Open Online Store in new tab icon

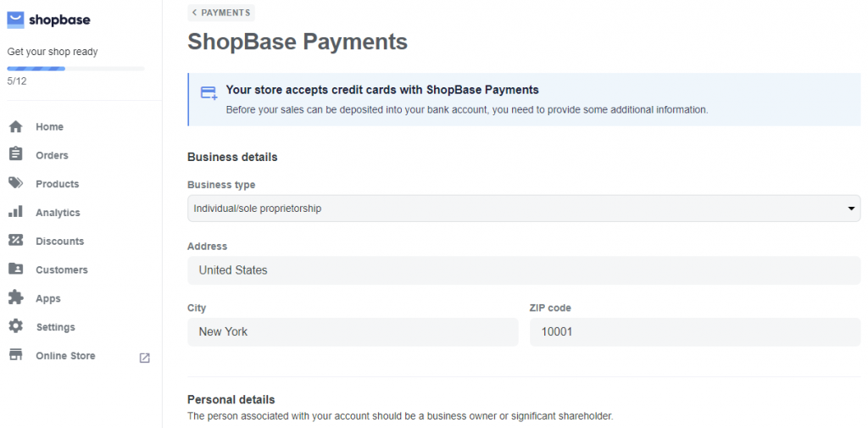[x=144, y=358]
